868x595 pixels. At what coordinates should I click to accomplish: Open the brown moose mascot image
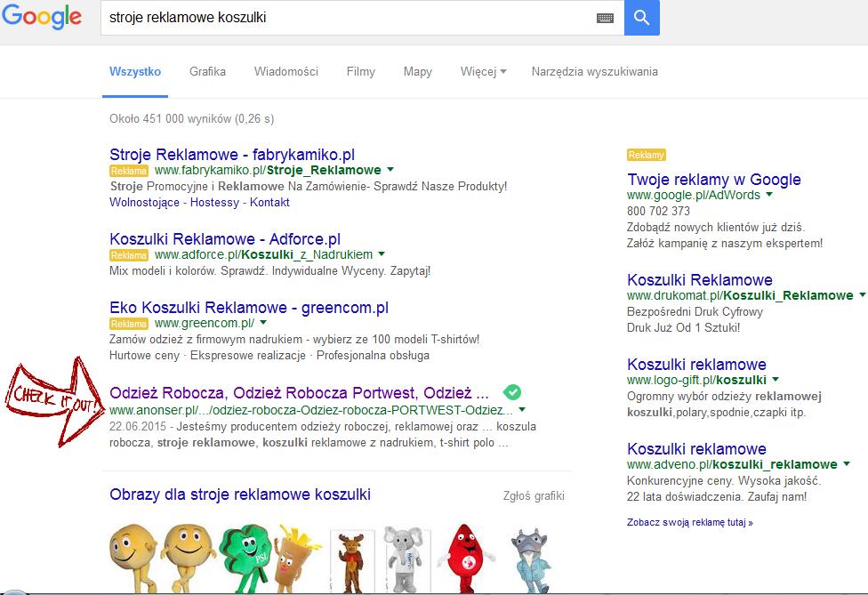(x=352, y=561)
